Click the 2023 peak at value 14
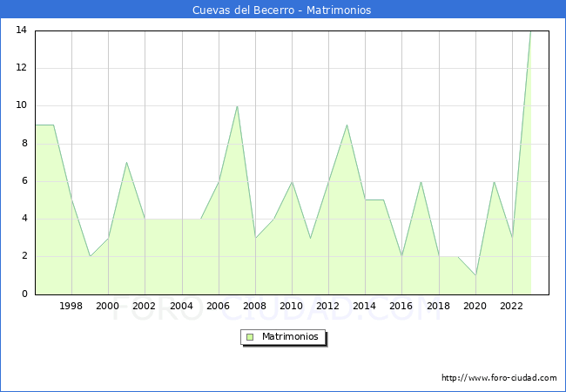 click(530, 31)
